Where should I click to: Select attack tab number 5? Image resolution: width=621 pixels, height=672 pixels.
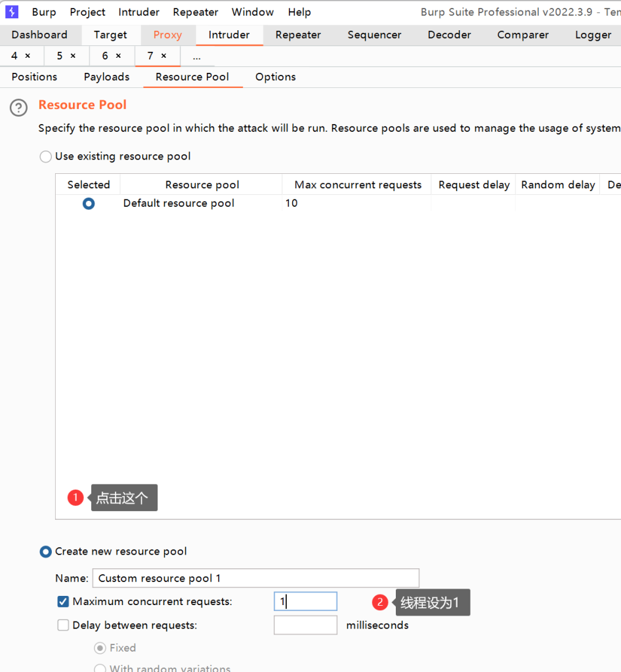pyautogui.click(x=60, y=56)
